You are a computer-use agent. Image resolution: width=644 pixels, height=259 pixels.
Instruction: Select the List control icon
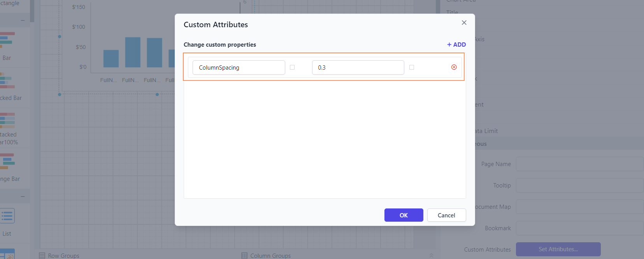tap(7, 216)
